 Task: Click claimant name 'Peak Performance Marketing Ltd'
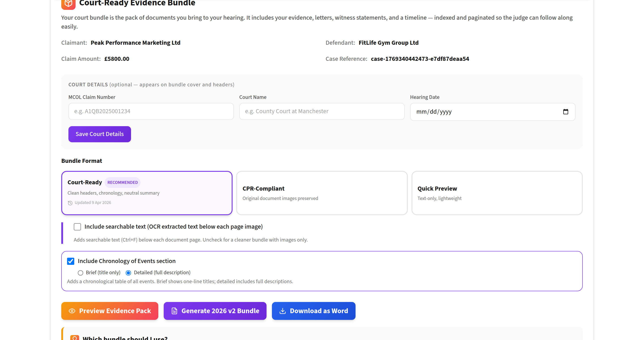click(135, 43)
